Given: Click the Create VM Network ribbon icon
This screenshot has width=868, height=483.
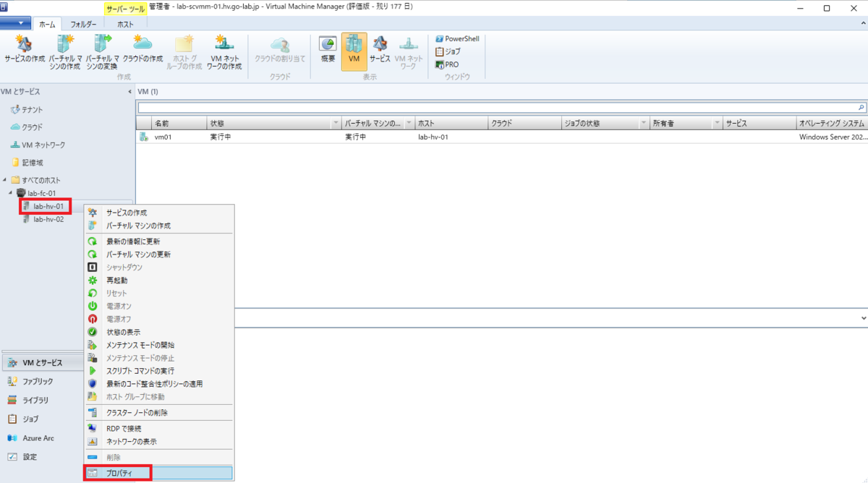Looking at the screenshot, I should [x=224, y=51].
